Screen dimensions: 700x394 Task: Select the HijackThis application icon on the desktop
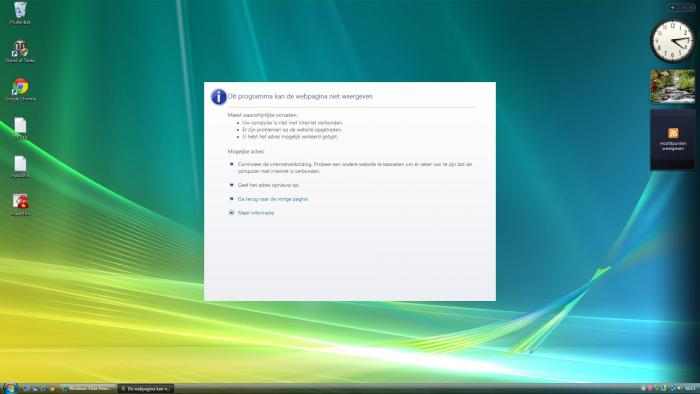[20, 204]
